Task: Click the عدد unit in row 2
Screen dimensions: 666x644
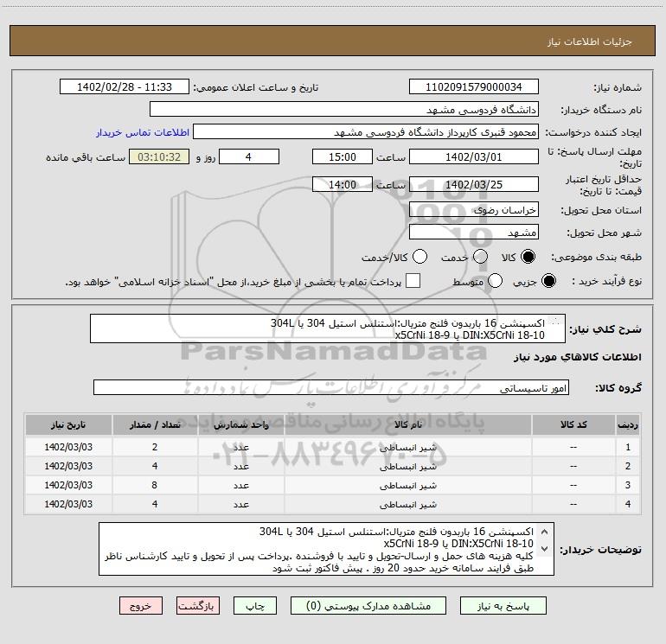Action: [240, 466]
